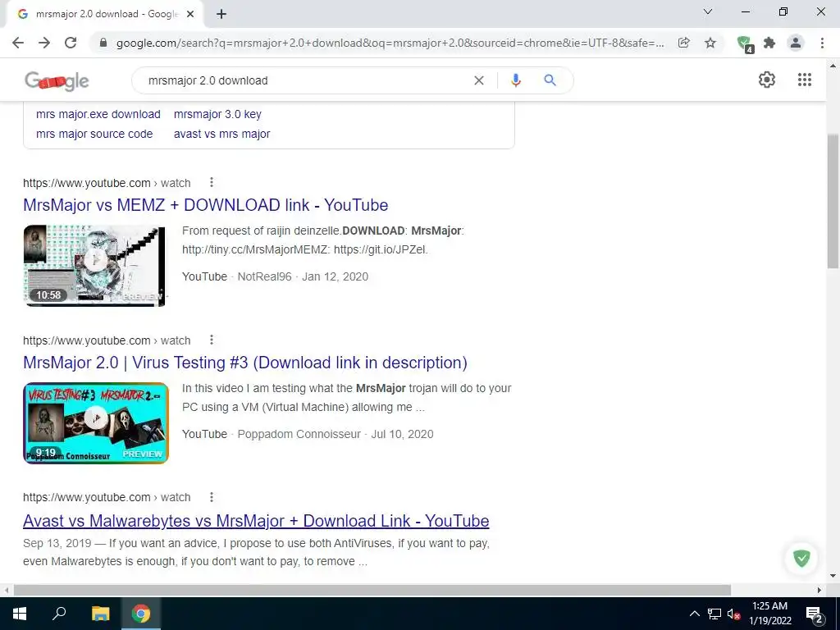Viewport: 840px width, 630px height.
Task: Open the network status icon
Action: pos(714,614)
